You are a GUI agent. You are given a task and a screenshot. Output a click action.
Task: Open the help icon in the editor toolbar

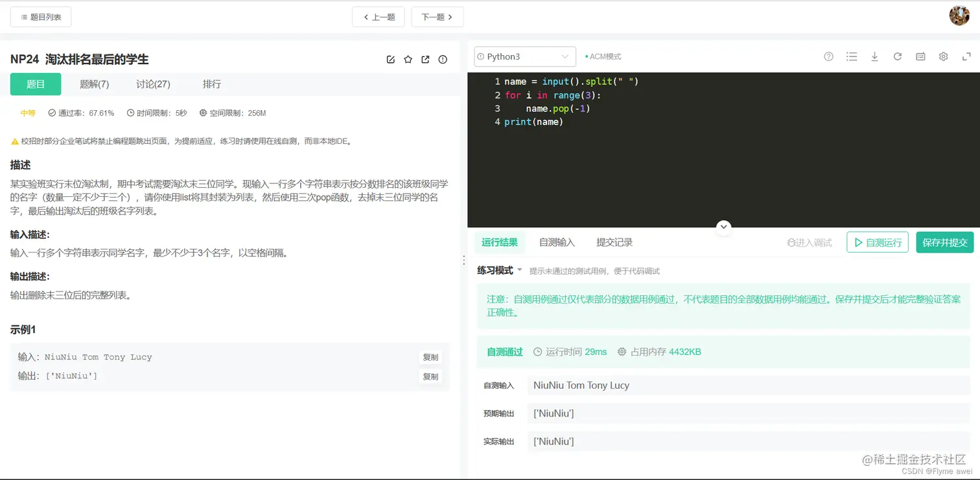828,56
